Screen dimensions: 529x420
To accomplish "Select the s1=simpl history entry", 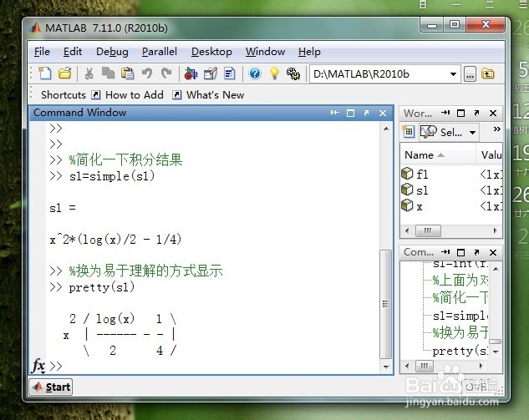I will (x=460, y=316).
